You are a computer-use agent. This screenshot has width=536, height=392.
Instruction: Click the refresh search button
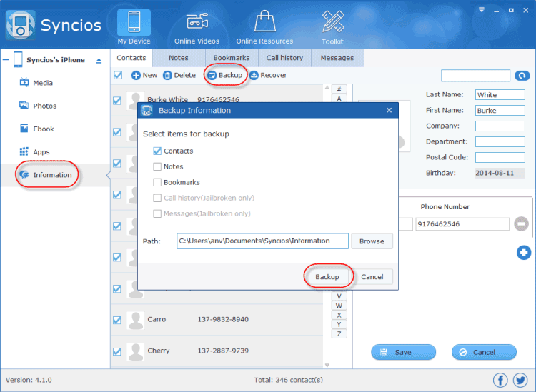coord(522,76)
